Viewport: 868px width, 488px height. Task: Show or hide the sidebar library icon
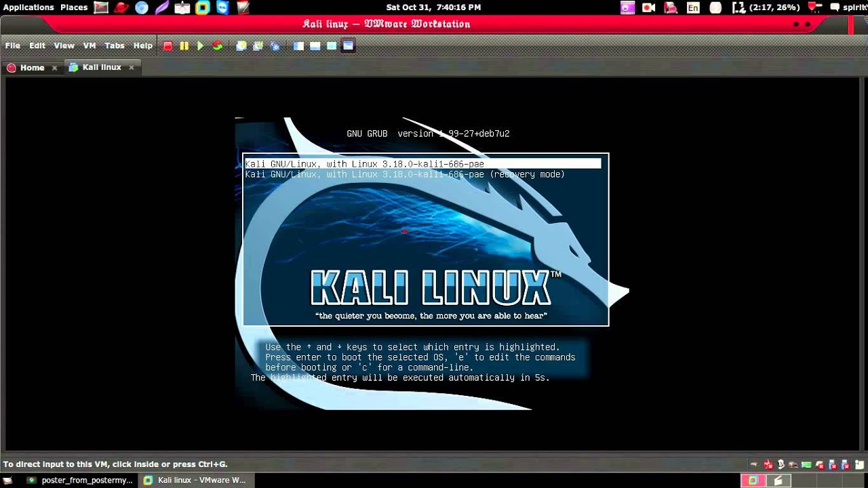(298, 46)
